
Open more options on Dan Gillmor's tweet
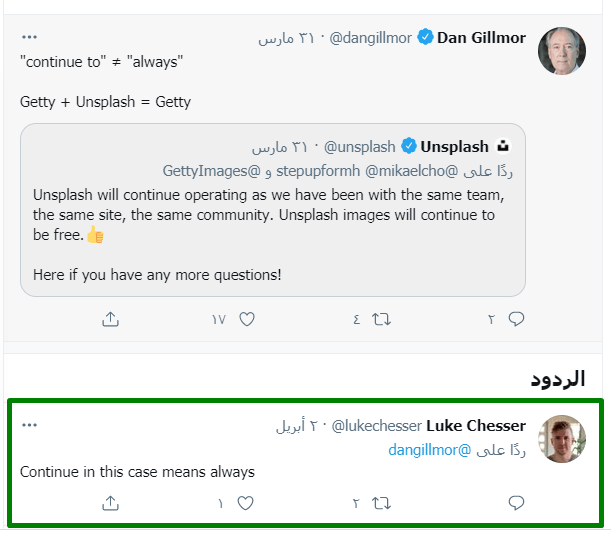point(29,37)
